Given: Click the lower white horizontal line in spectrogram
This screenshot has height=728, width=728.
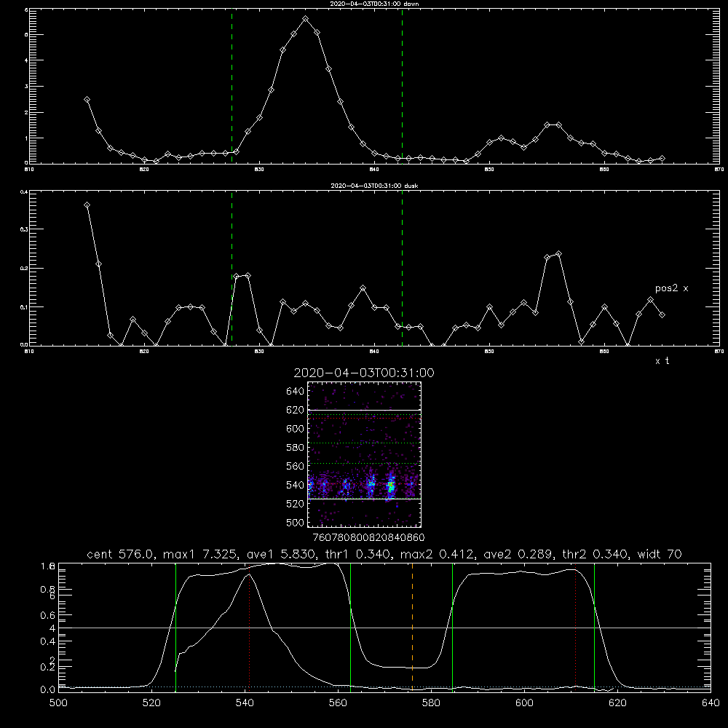Looking at the screenshot, I should click(365, 499).
